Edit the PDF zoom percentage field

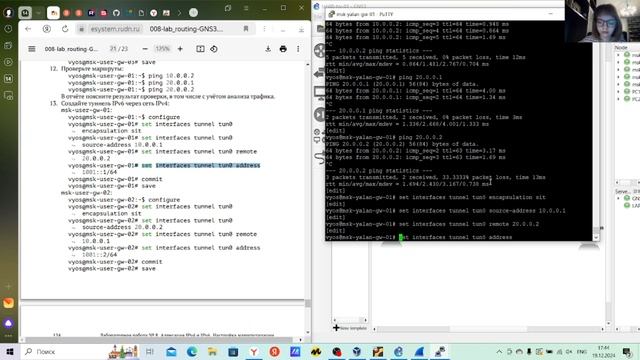(162, 49)
